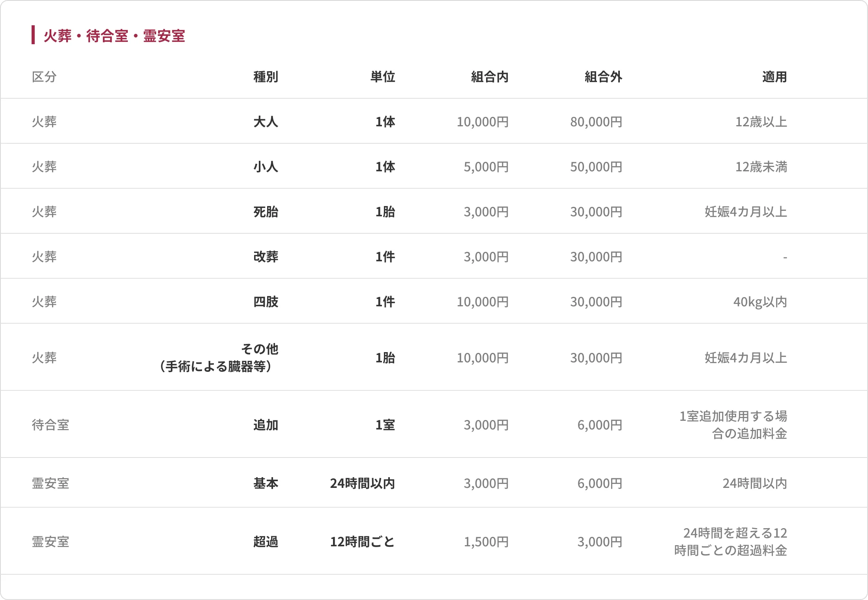This screenshot has height=600, width=868.
Task: Select the 基本 type cell
Action: pyautogui.click(x=266, y=483)
